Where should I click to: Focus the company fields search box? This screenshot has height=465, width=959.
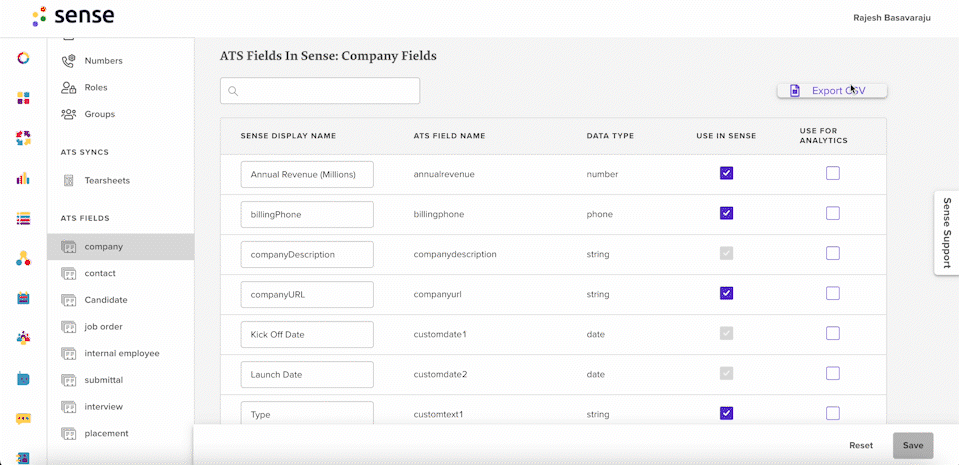pos(320,91)
